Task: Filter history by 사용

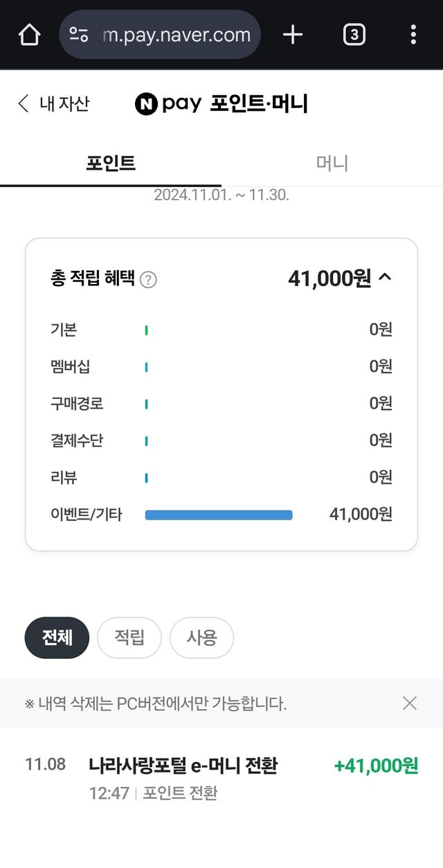Action: (201, 637)
